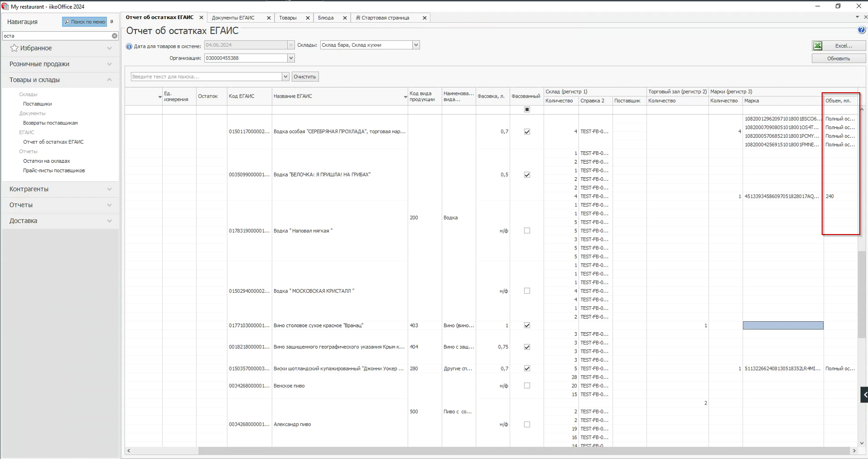Click the horizontal scrollbar thumb

524,451
